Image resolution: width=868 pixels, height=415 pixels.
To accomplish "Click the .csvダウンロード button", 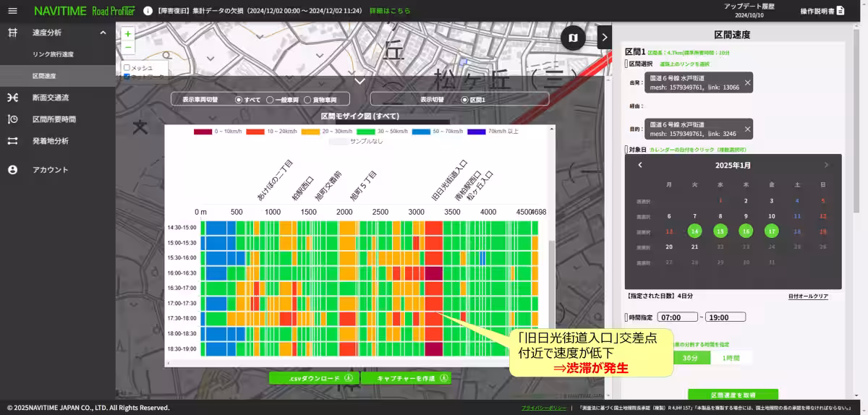I will [313, 377].
